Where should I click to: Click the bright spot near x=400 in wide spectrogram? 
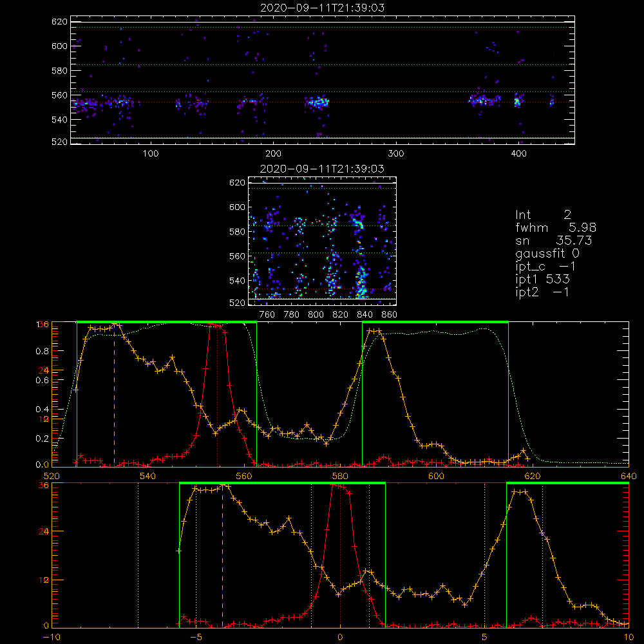(517, 100)
